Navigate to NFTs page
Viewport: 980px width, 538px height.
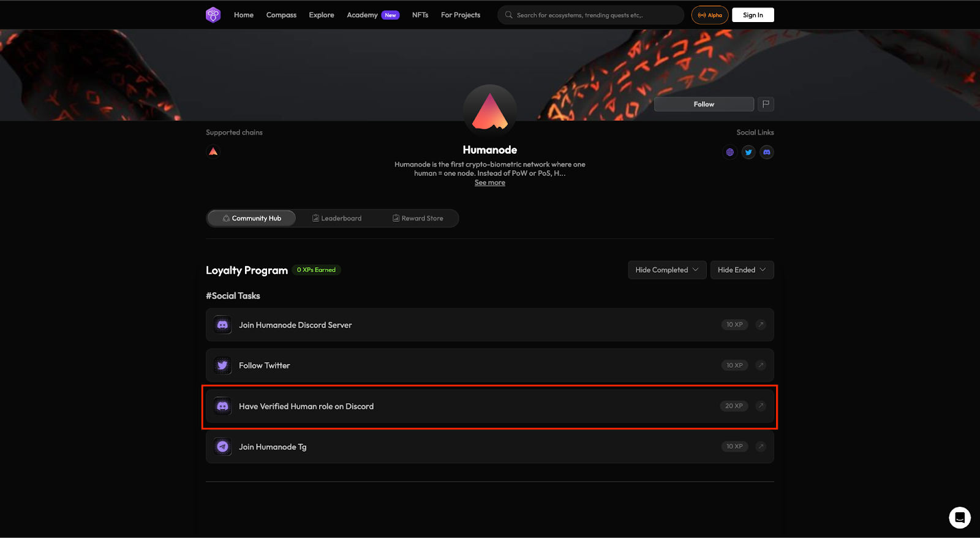point(420,15)
